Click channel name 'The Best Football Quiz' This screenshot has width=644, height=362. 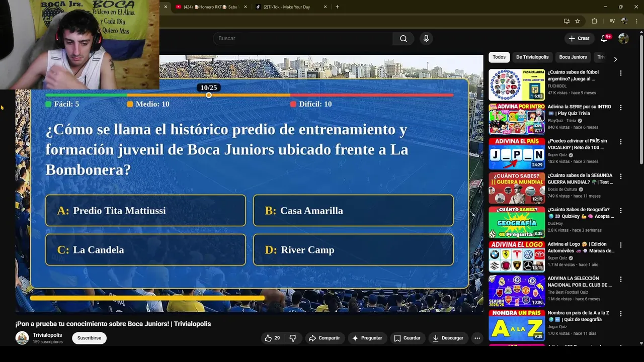(568, 292)
